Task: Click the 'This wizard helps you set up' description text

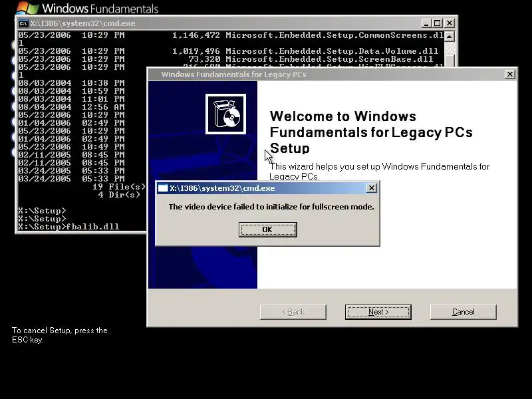Action: [x=379, y=172]
